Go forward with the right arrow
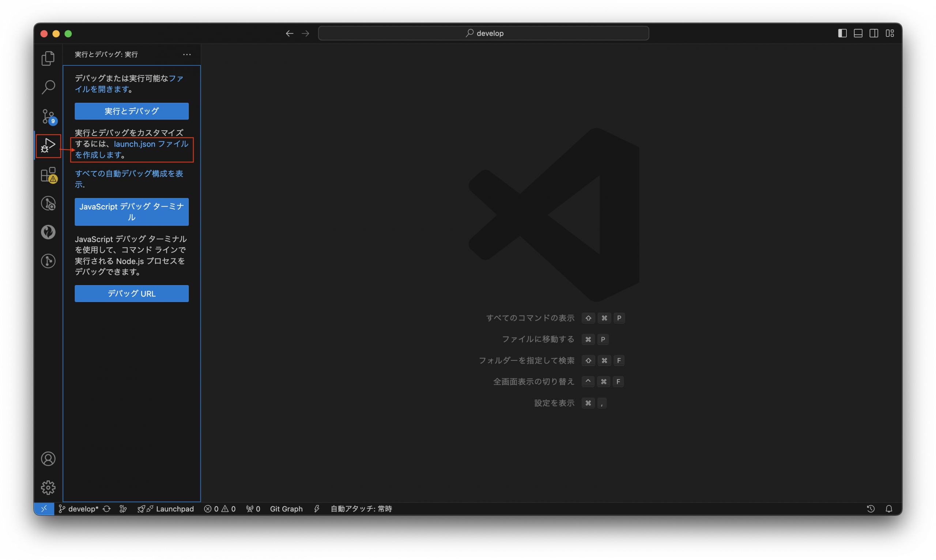 point(305,33)
